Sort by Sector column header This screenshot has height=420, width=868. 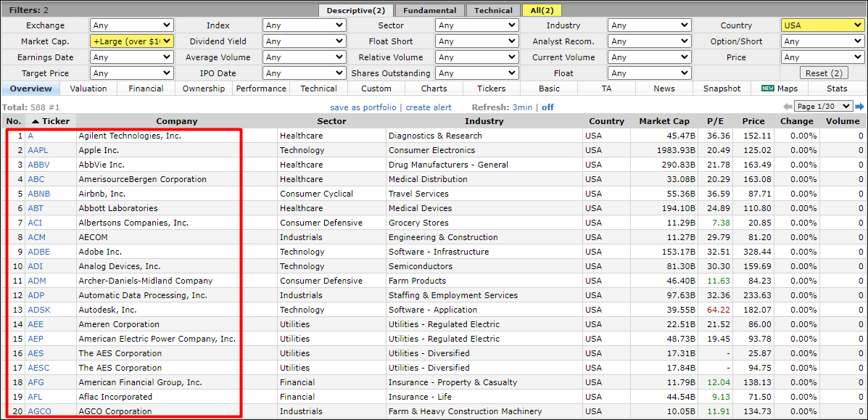click(331, 121)
